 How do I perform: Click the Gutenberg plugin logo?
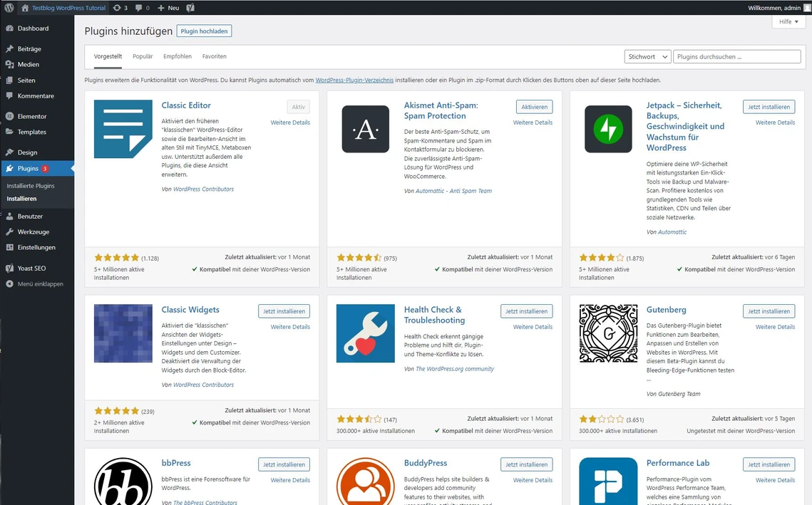[x=608, y=333]
